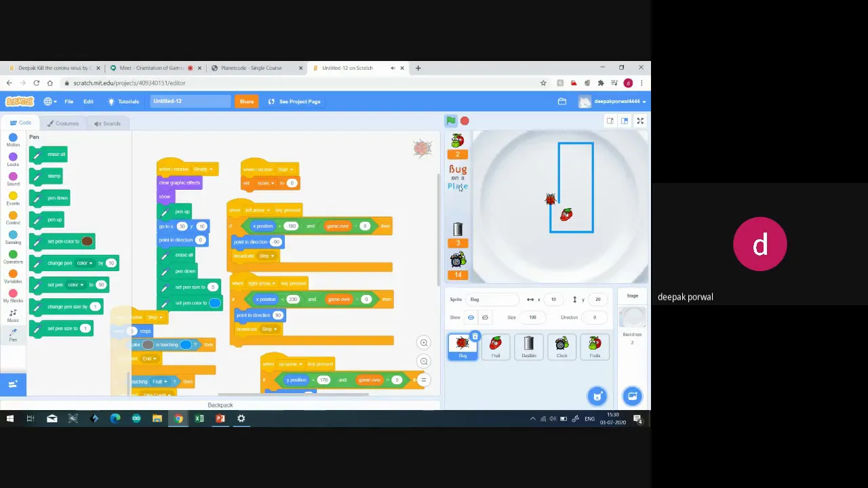Open color dropdown in 'change pen' block
Viewport: 868px width, 488px height.
(84, 263)
